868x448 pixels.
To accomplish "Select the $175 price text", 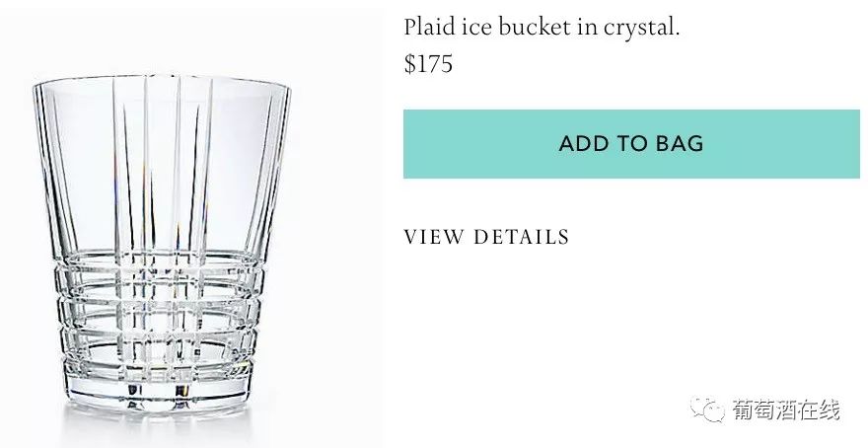I will [x=428, y=64].
